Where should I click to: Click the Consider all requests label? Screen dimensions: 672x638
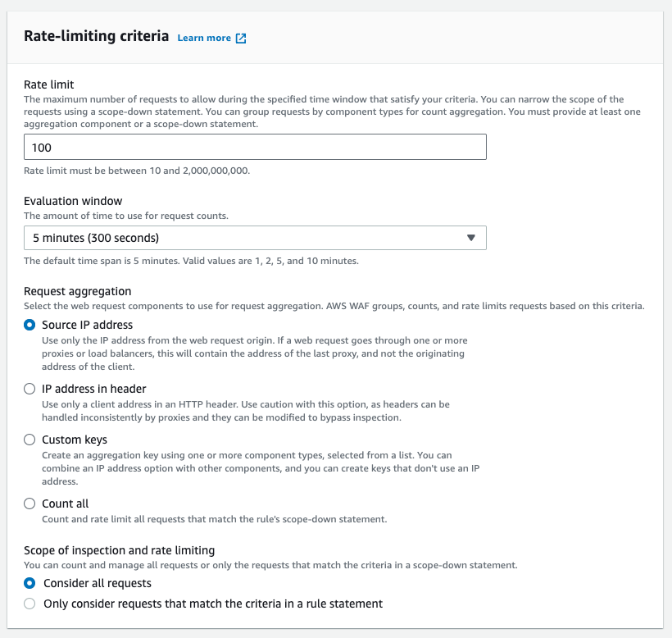(98, 583)
